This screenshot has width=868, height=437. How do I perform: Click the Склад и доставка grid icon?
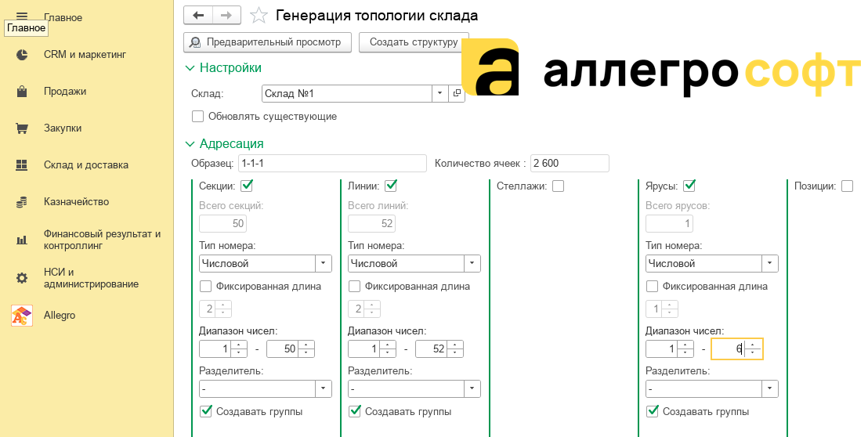point(22,164)
